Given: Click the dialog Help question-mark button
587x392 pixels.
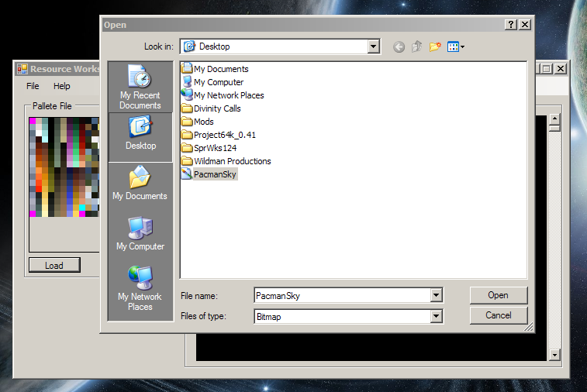Looking at the screenshot, I should 511,25.
